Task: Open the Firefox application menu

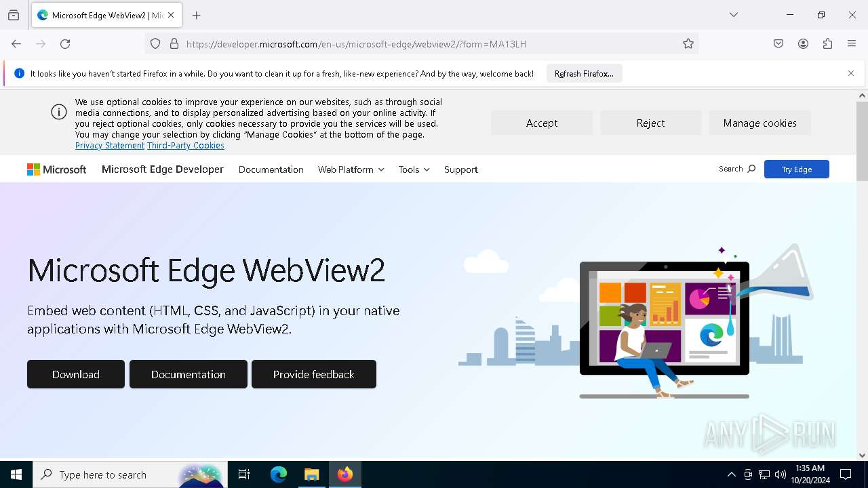Action: pyautogui.click(x=852, y=44)
